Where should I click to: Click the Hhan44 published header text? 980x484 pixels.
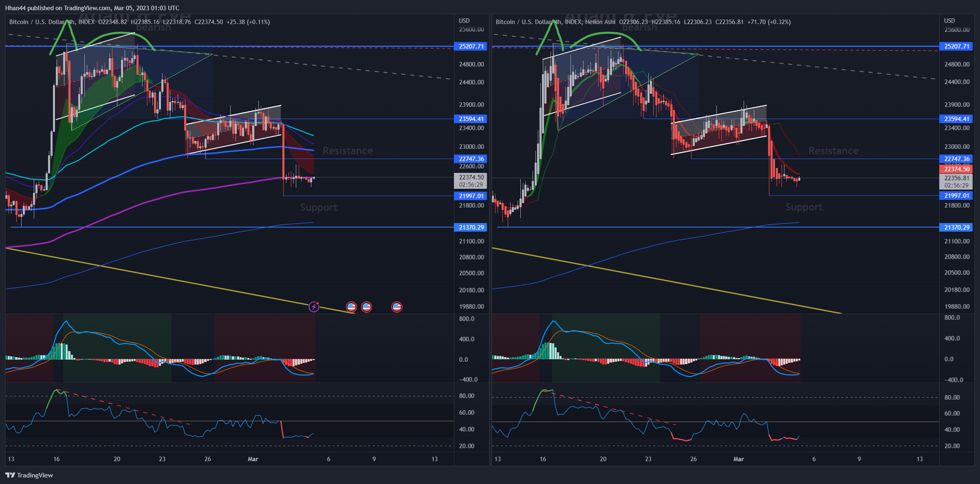(x=92, y=8)
